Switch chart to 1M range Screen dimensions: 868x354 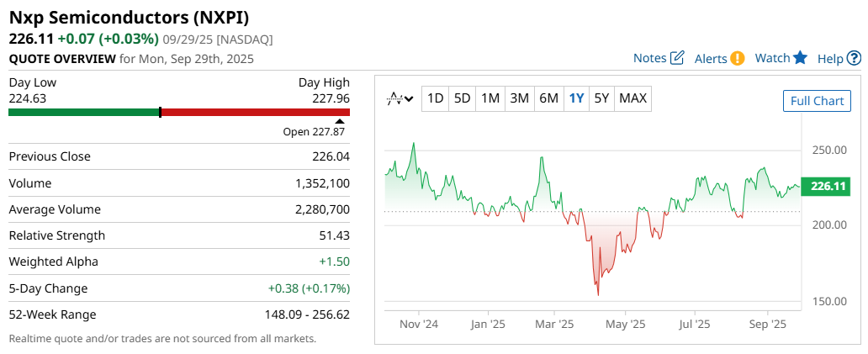click(x=490, y=98)
